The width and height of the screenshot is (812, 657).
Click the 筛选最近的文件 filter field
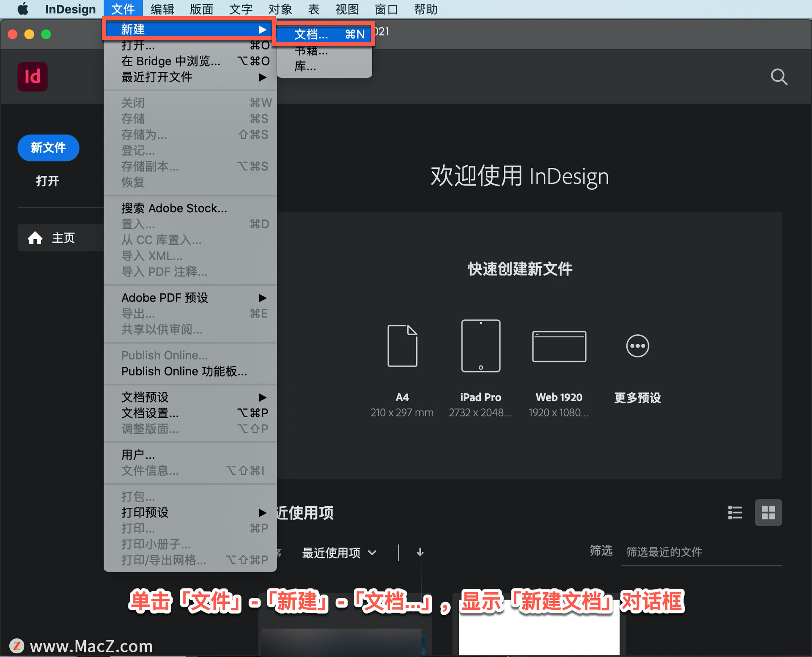click(x=701, y=552)
